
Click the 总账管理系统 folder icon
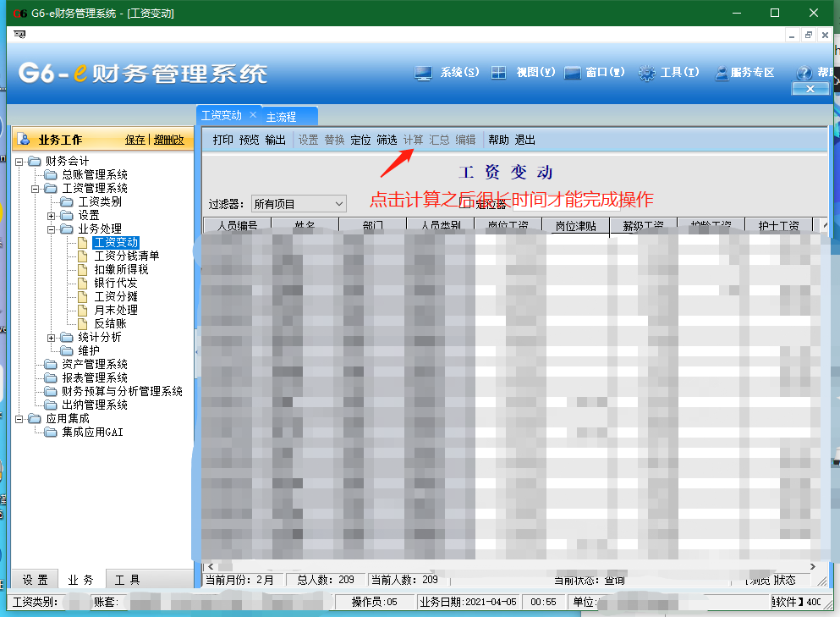coord(51,174)
